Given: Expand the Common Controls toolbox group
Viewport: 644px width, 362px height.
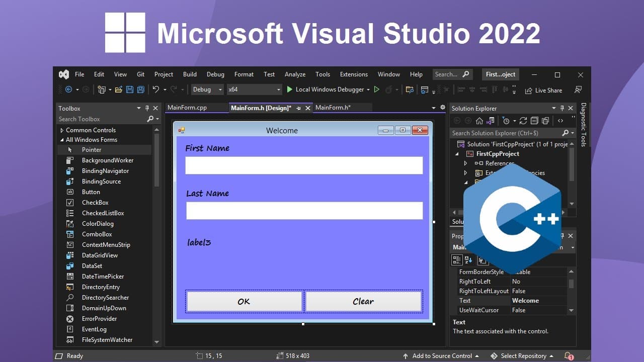Looking at the screenshot, I should click(x=62, y=130).
